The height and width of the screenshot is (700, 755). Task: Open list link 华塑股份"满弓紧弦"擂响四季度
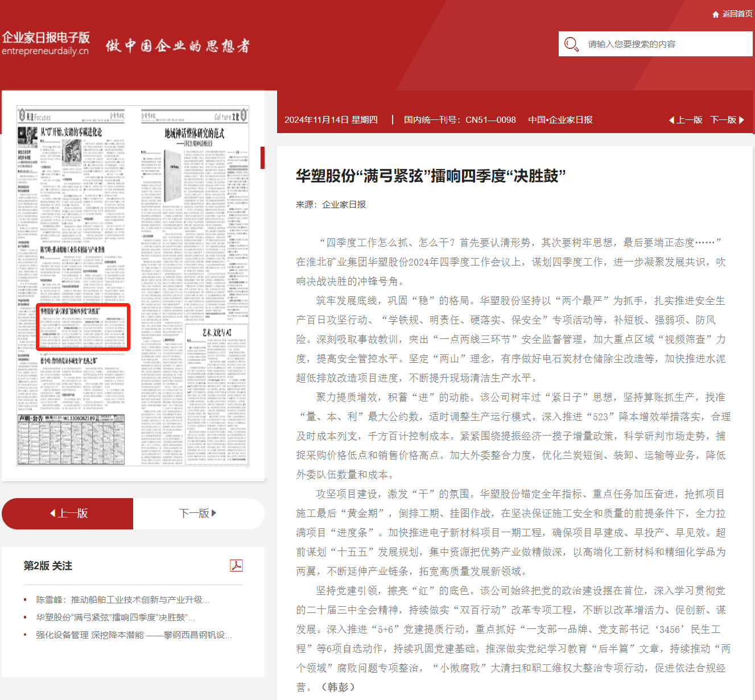[115, 617]
